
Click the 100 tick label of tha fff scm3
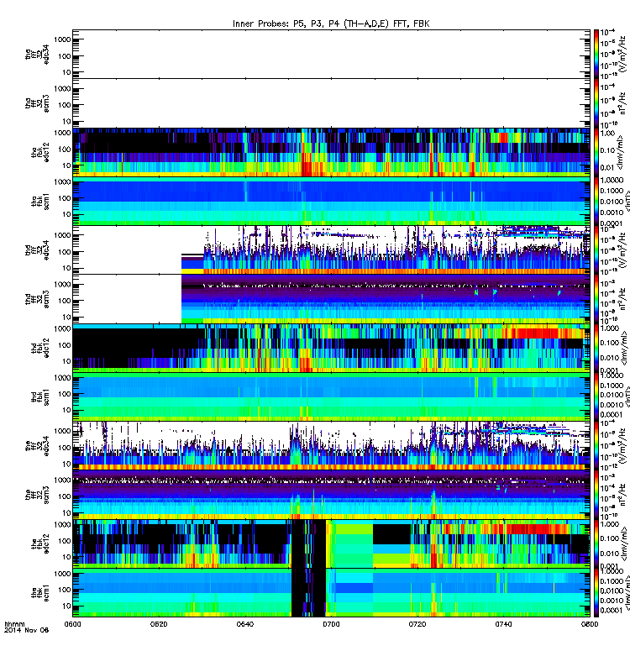point(65,105)
